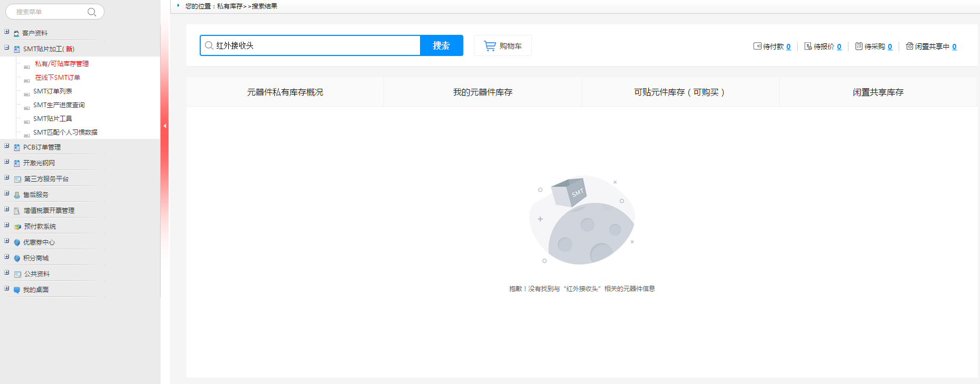Switch to 我的元器件库存 tab
Image resolution: width=980 pixels, height=384 pixels.
pyautogui.click(x=482, y=92)
